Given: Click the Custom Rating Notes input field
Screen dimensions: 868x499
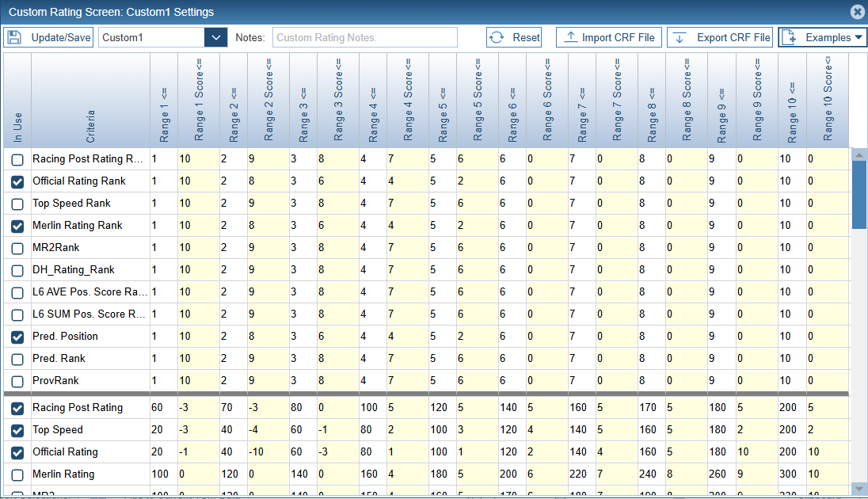Looking at the screenshot, I should 365,37.
